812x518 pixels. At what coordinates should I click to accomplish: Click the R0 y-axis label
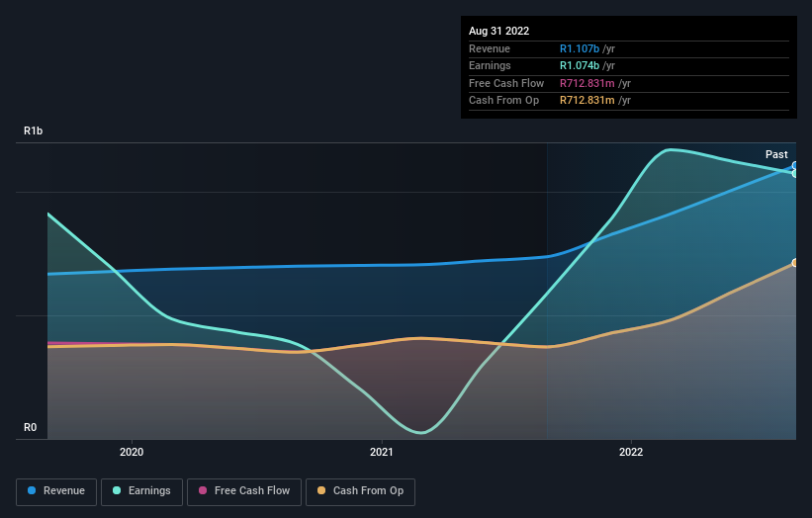pyautogui.click(x=30, y=427)
